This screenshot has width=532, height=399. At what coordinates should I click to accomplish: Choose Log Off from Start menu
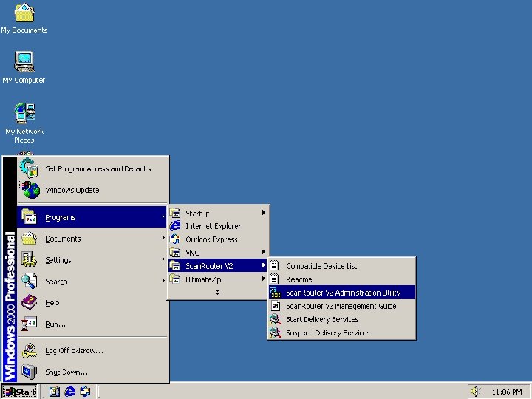coord(92,350)
